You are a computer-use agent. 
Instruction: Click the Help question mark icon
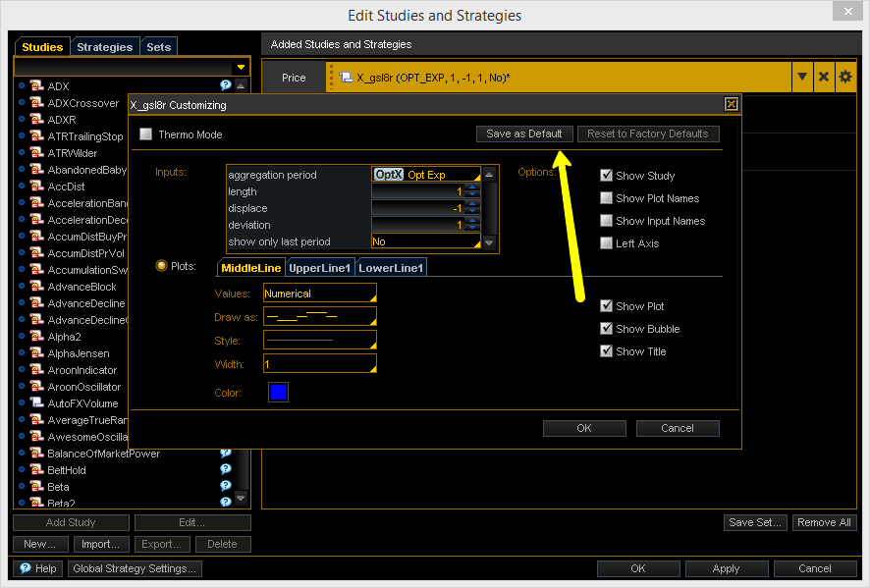coord(26,568)
